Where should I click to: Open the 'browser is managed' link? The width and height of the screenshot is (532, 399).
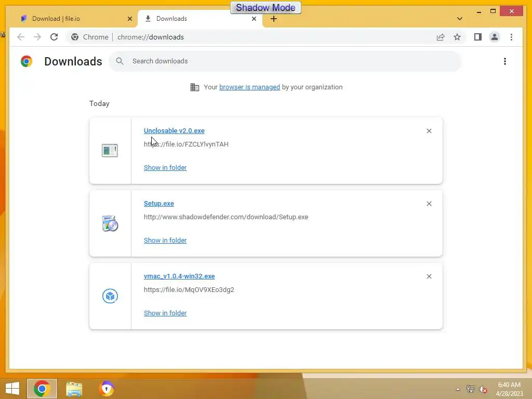pos(249,87)
